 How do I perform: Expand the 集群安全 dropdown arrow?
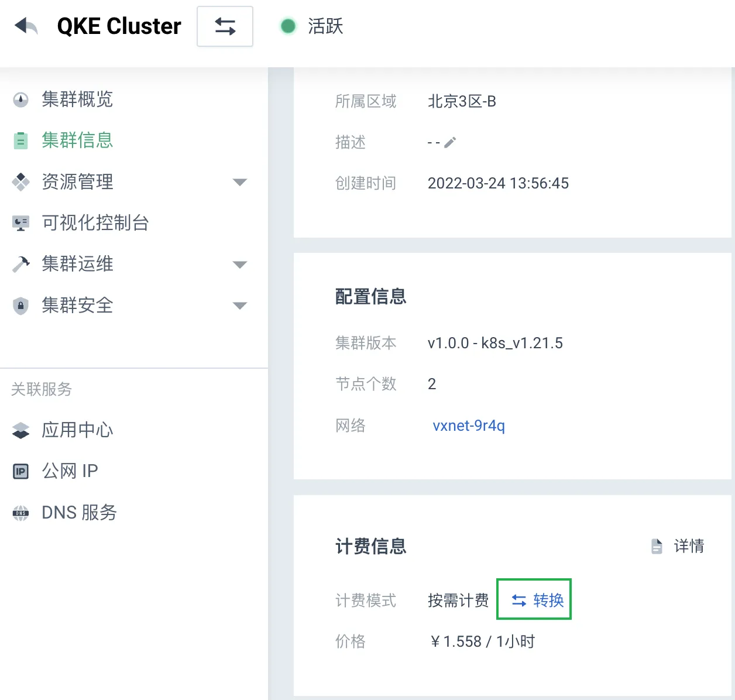pyautogui.click(x=240, y=306)
